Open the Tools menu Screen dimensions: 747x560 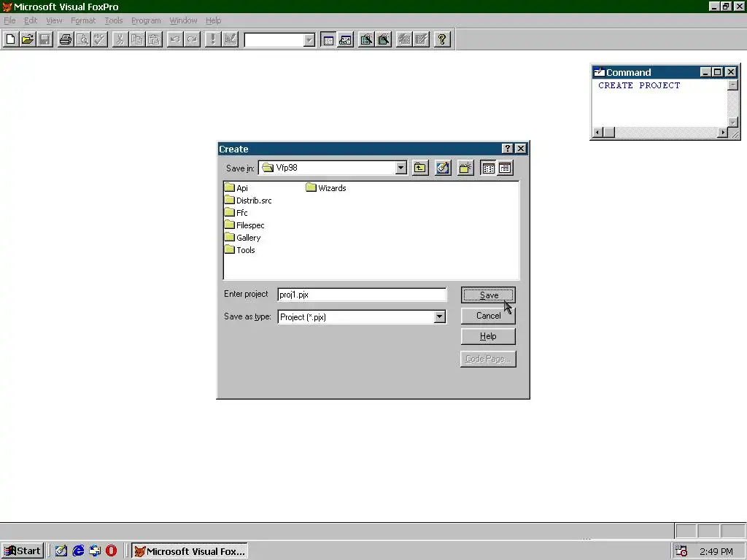click(x=113, y=20)
